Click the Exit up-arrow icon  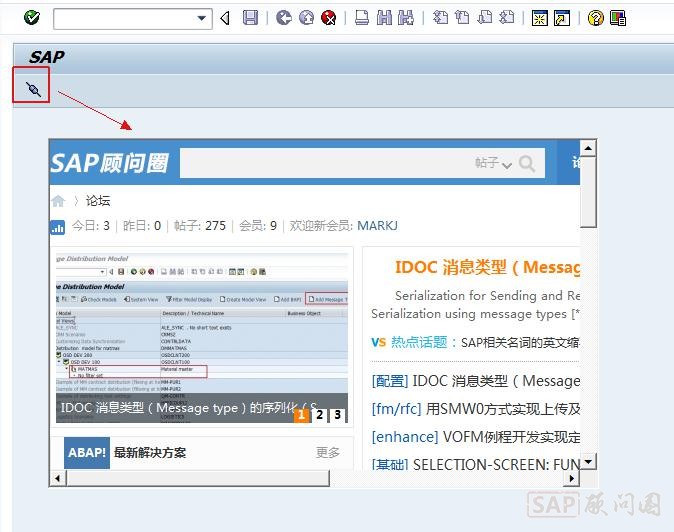[x=306, y=18]
